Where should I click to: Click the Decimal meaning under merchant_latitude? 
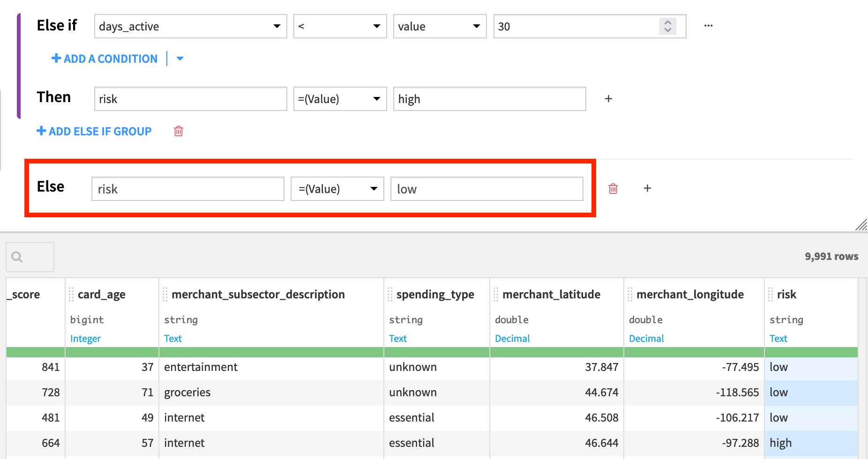[512, 339]
